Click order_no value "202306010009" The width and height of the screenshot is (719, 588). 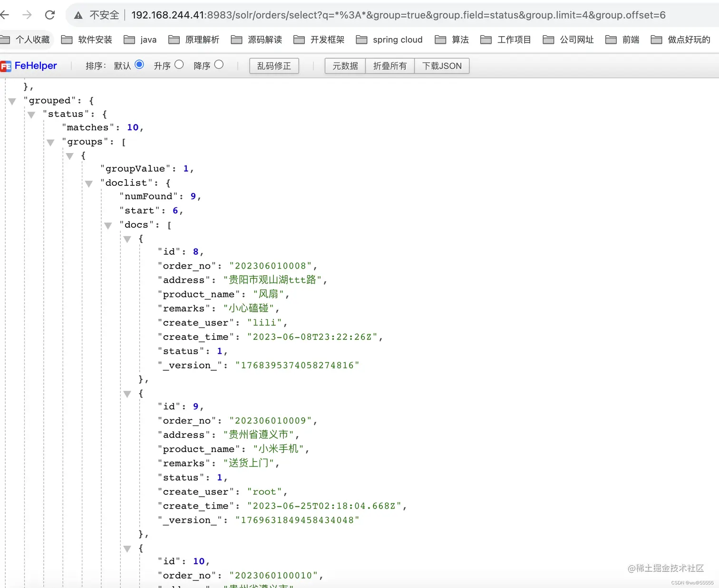[270, 421]
